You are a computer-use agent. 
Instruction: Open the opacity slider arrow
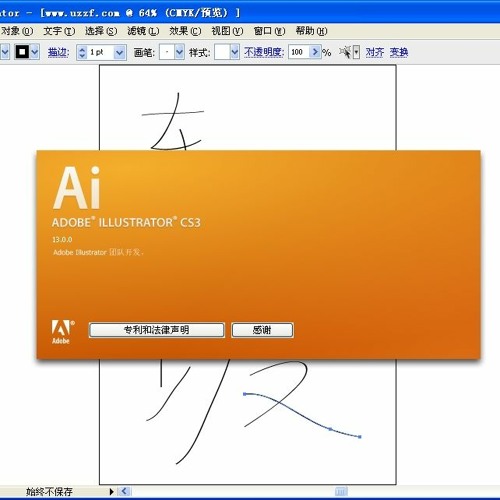(x=315, y=52)
